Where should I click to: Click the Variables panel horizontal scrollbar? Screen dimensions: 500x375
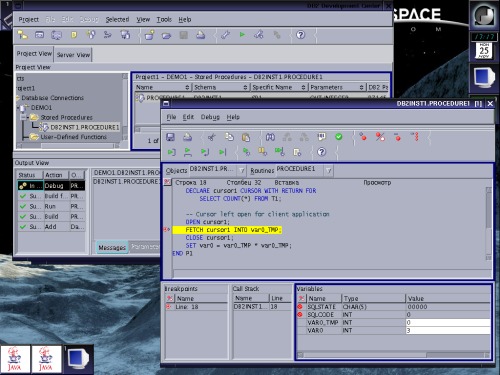point(394,355)
